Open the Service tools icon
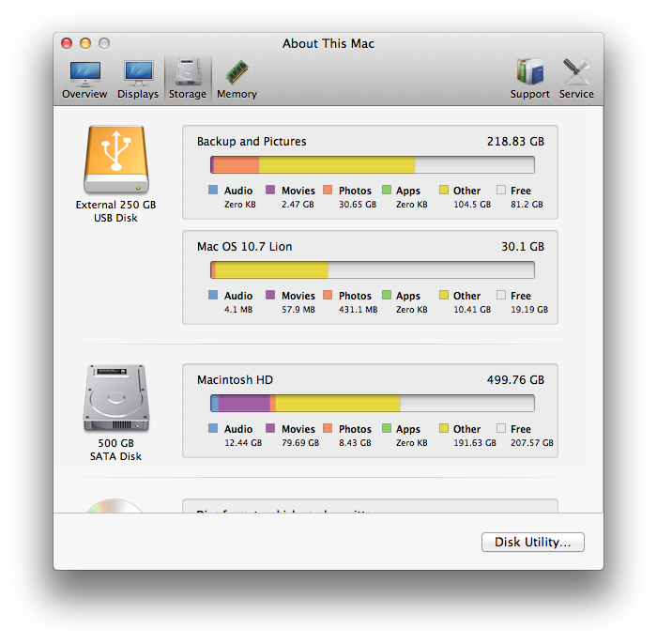 click(x=576, y=71)
